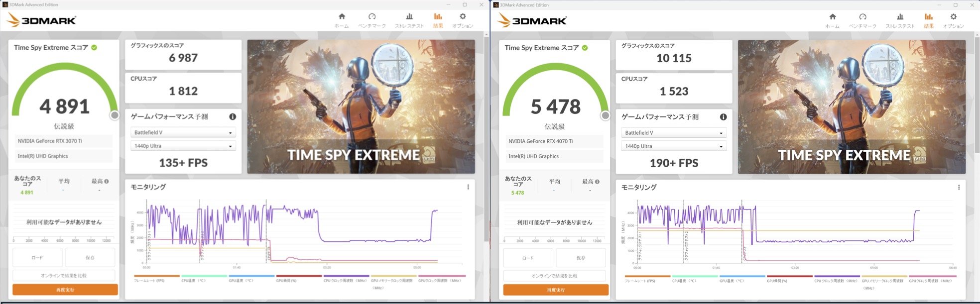
Task: Click the Time Spy Extreme artwork in the 4070 Ti window
Action: pyautogui.click(x=852, y=107)
